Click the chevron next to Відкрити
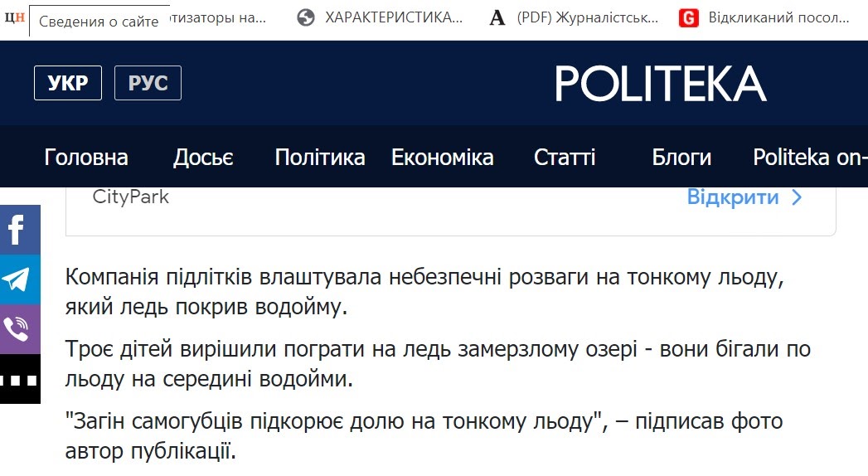This screenshot has width=868, height=476. point(797,197)
